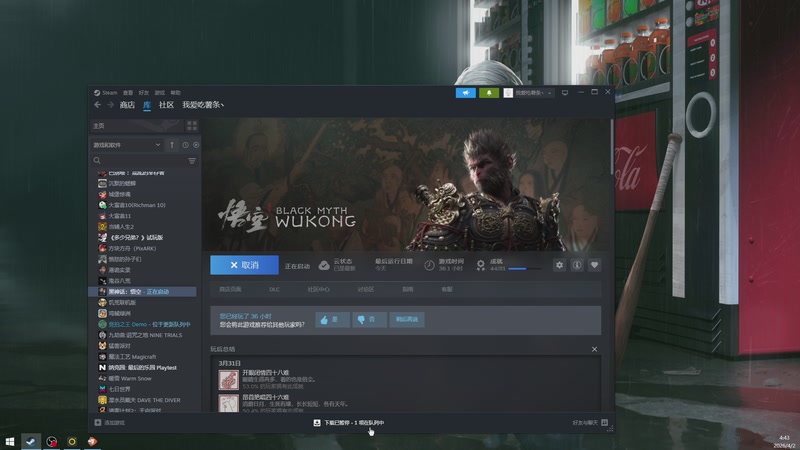Open the game info icon
This screenshot has height=450, width=800.
click(577, 265)
